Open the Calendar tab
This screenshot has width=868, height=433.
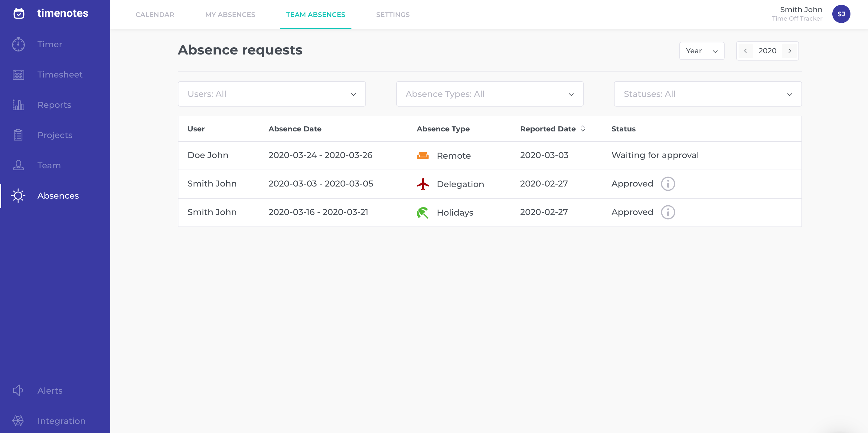[155, 15]
